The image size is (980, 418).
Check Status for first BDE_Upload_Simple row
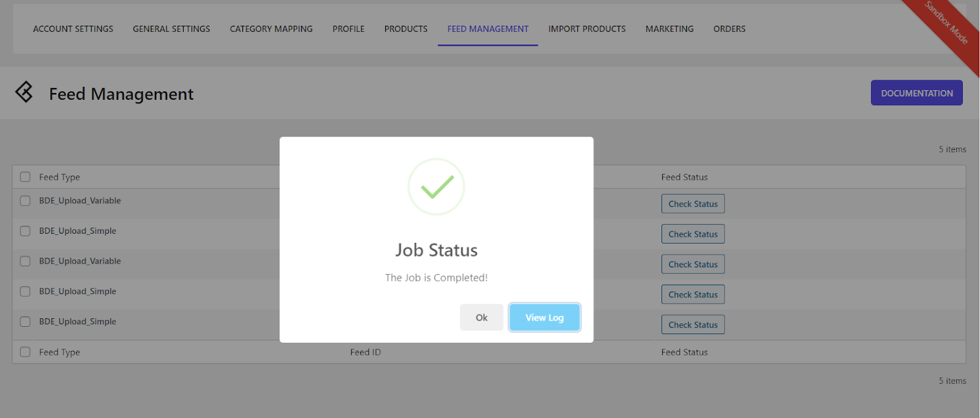[x=693, y=234]
